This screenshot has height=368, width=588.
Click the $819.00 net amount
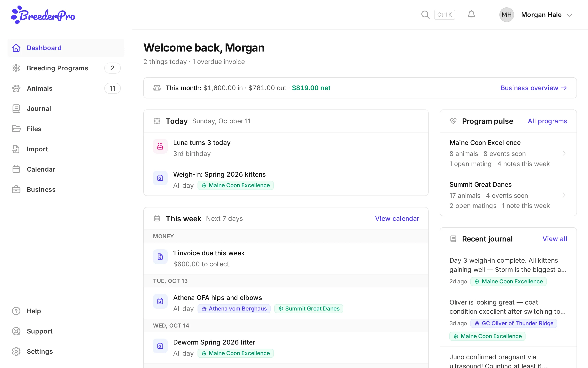coord(311,88)
